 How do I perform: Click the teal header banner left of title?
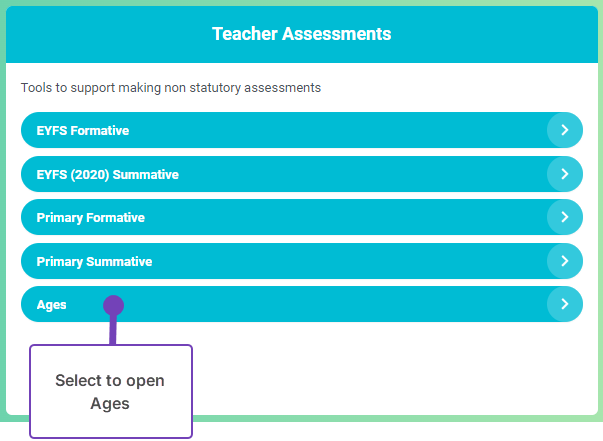tap(100, 34)
